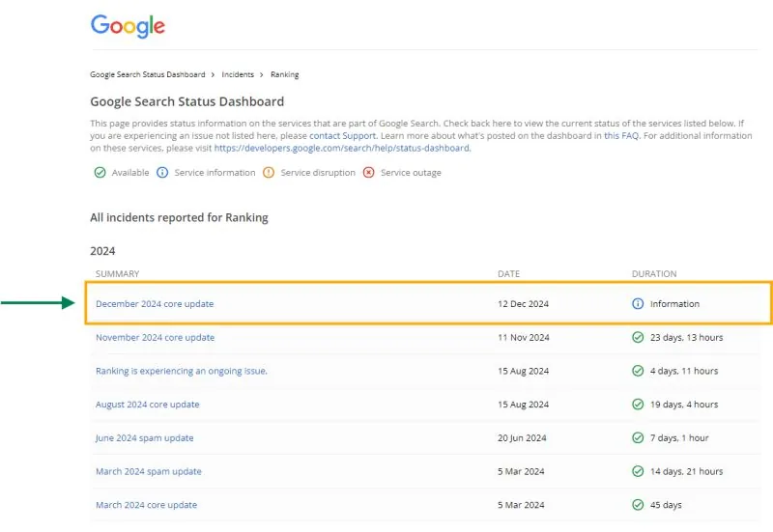The image size is (773, 532).
Task: Click the info icon beside Information duration
Action: (638, 303)
